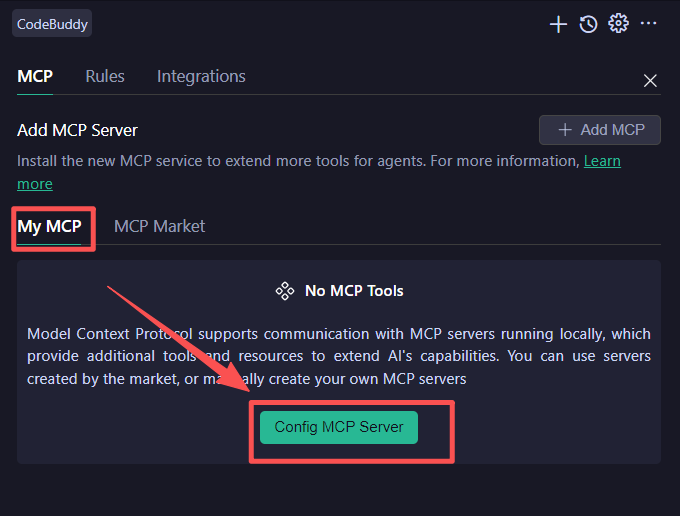Browse the MCP Market sub-tab
The image size is (680, 516).
(159, 226)
